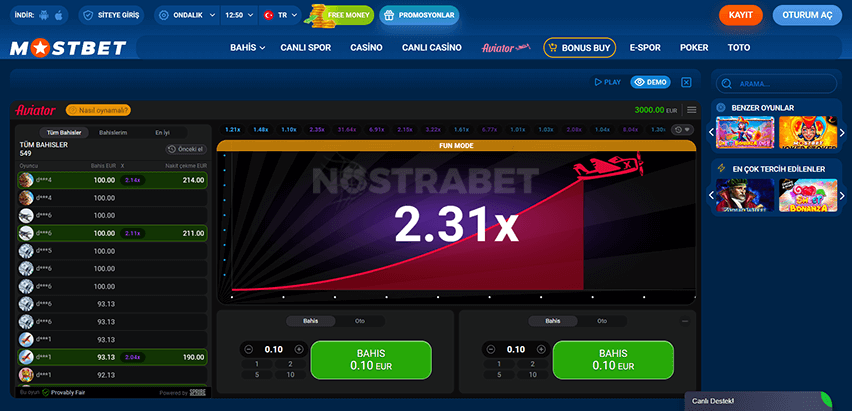Click the 6.91x history multiplier
Viewport: 852px width, 411px height.
tap(377, 130)
